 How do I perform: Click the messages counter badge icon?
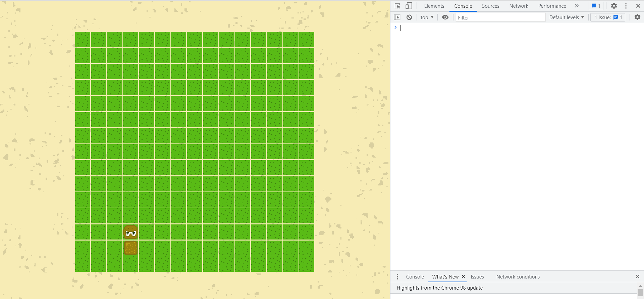596,6
